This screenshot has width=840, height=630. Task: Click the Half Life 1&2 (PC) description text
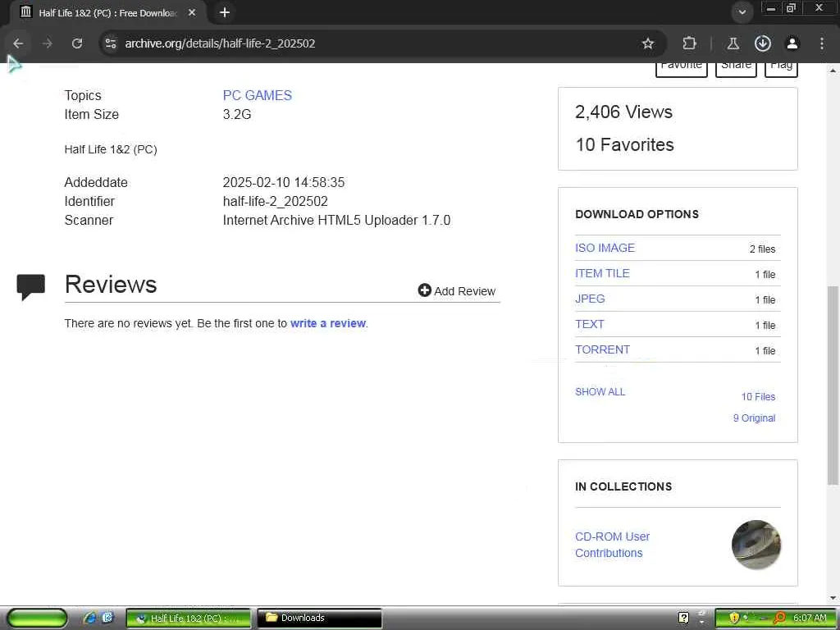coord(111,149)
